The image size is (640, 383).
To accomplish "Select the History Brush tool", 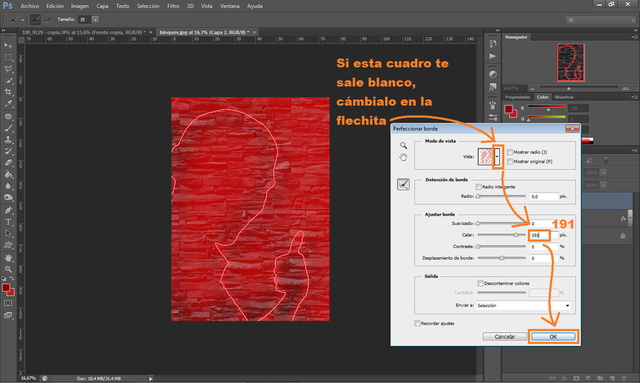I will [x=8, y=151].
